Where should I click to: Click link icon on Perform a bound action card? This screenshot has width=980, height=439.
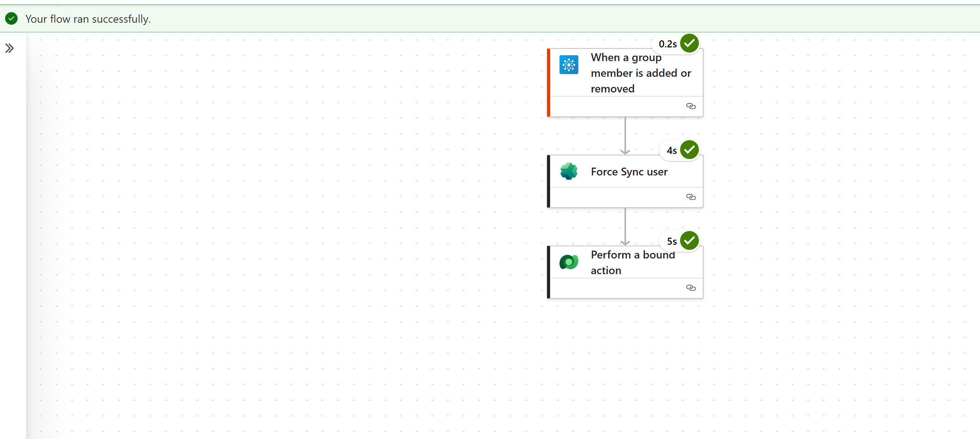click(691, 288)
